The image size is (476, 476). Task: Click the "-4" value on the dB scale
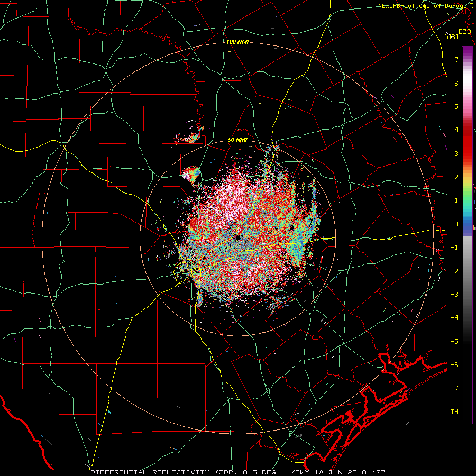tap(454, 317)
